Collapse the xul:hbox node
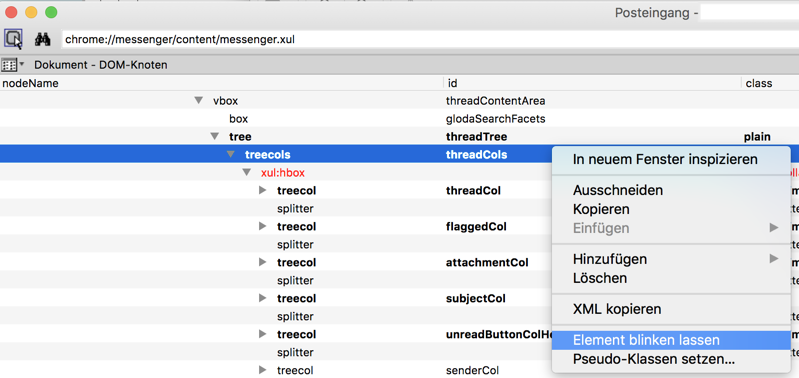 pyautogui.click(x=247, y=173)
